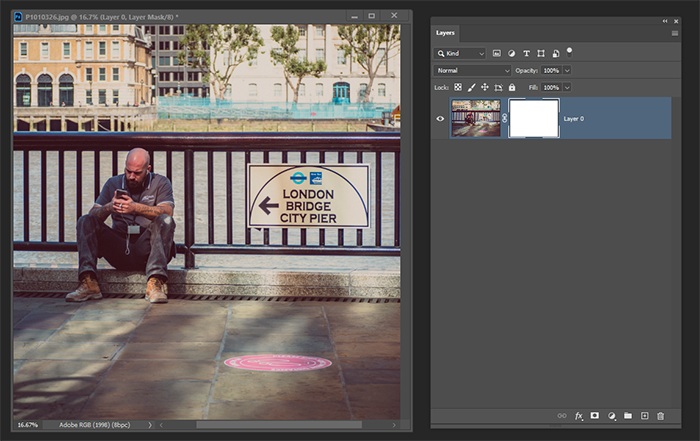The image size is (700, 441).
Task: Click the 16.67% zoom level field
Action: 28,425
